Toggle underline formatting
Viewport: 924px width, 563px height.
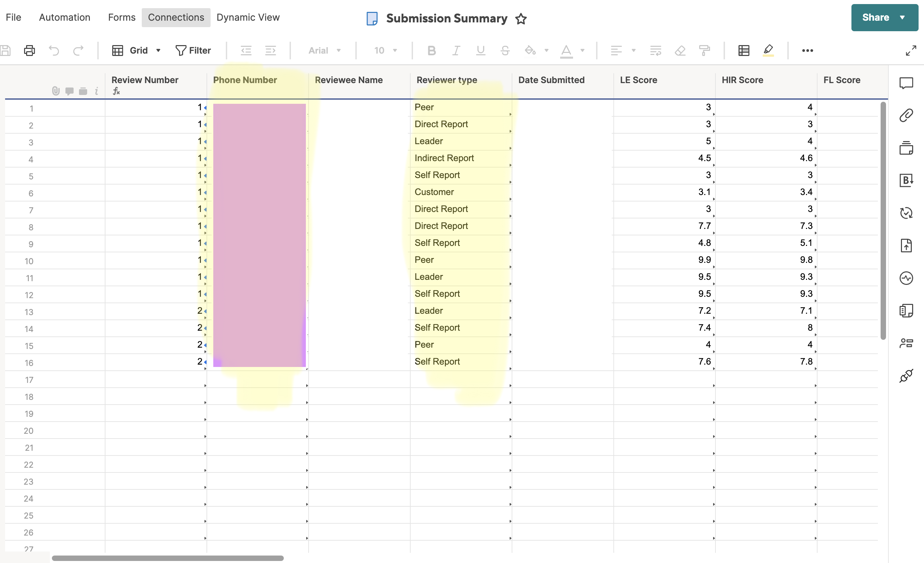[480, 50]
